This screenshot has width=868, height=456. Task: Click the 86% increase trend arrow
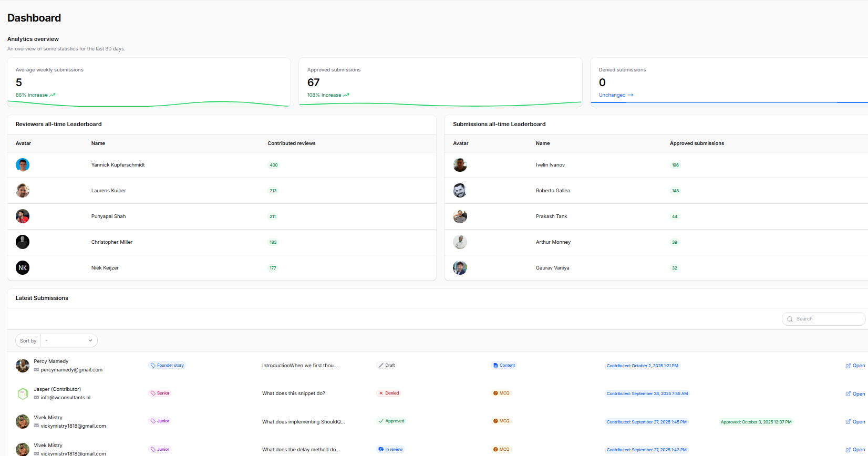tap(53, 95)
